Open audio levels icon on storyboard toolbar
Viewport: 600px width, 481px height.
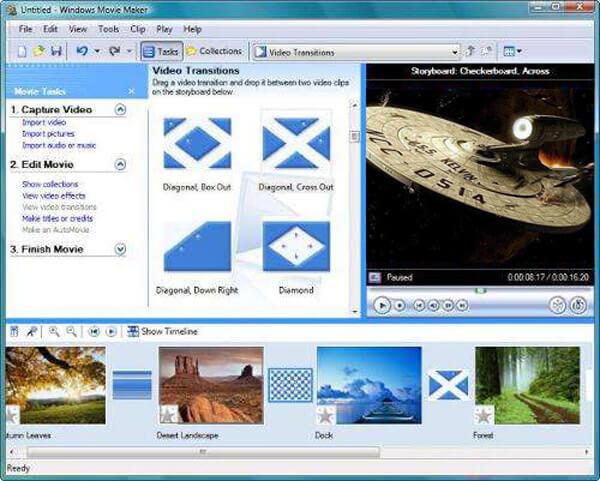tap(15, 331)
